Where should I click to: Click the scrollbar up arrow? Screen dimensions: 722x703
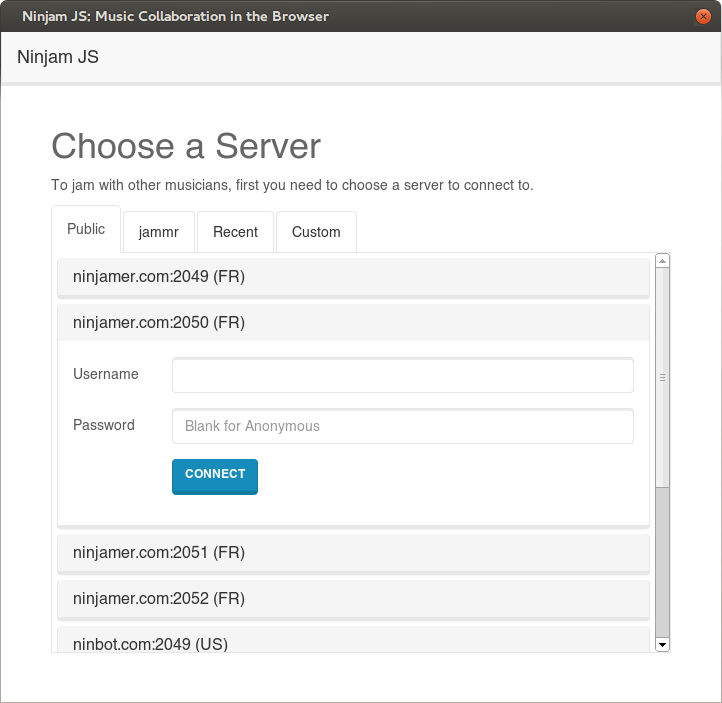point(662,261)
